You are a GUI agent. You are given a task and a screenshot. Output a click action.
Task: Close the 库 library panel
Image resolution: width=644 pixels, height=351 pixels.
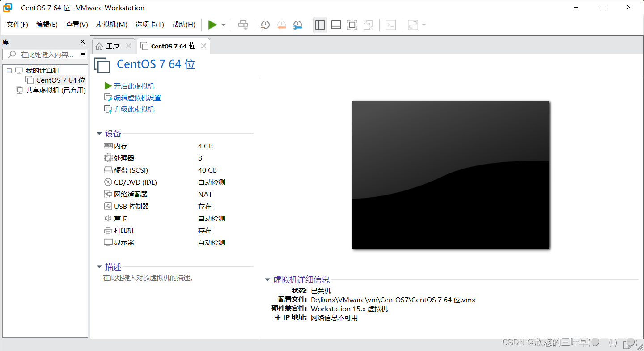[x=82, y=42]
